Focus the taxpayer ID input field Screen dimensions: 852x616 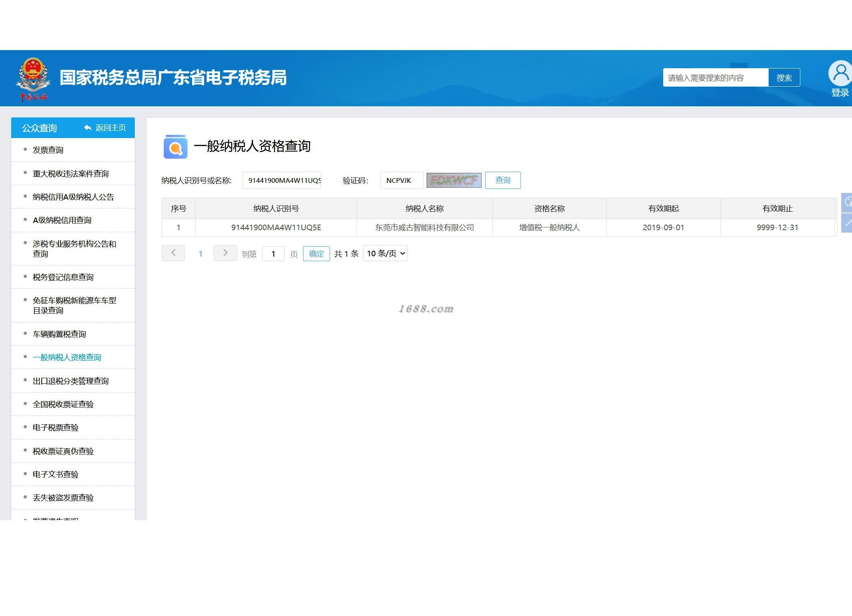[282, 180]
